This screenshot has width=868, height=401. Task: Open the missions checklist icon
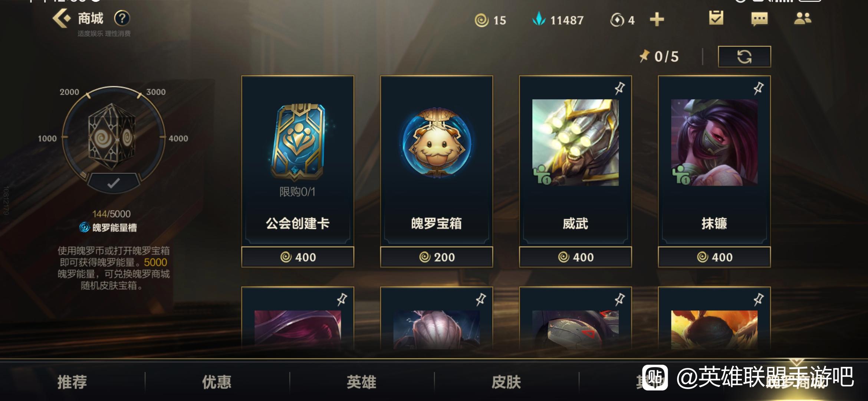pyautogui.click(x=716, y=18)
